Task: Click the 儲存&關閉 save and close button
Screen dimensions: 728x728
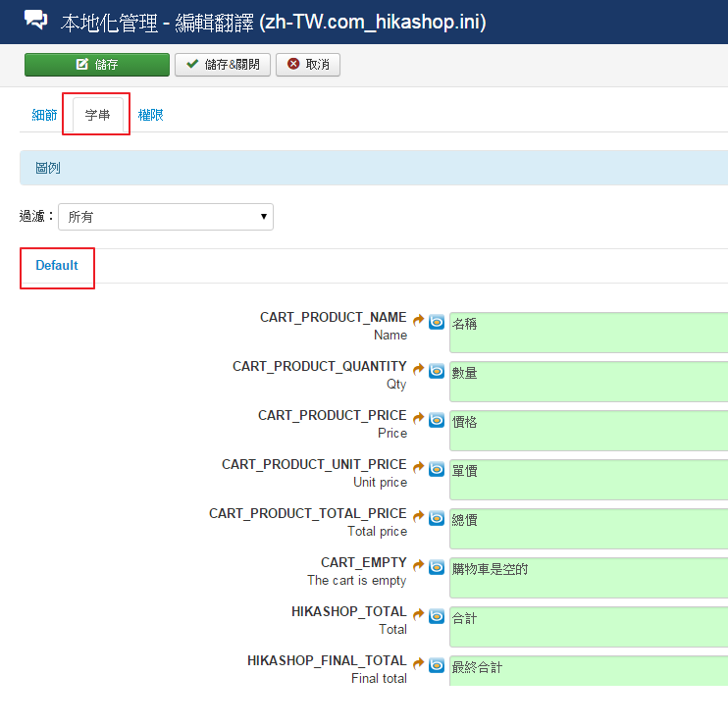Action: [223, 65]
